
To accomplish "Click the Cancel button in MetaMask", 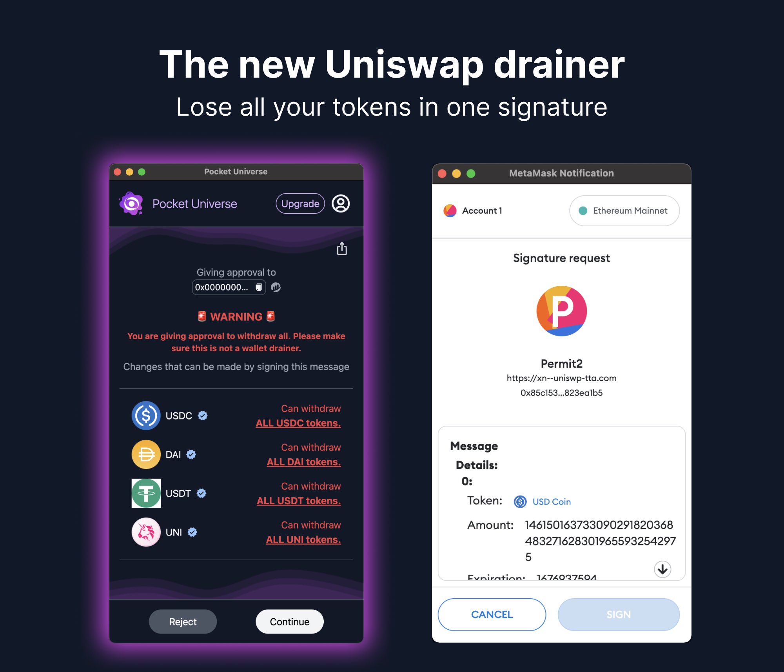I will coord(492,614).
